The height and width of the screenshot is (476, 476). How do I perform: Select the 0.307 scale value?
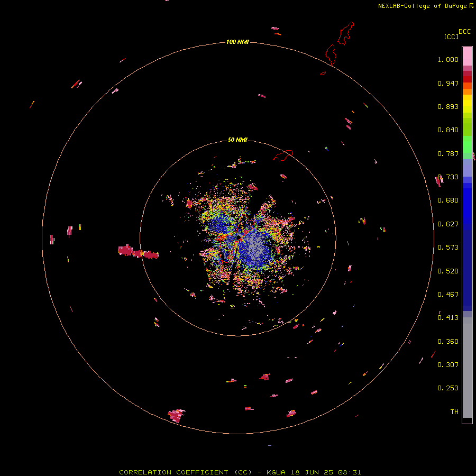(x=448, y=365)
